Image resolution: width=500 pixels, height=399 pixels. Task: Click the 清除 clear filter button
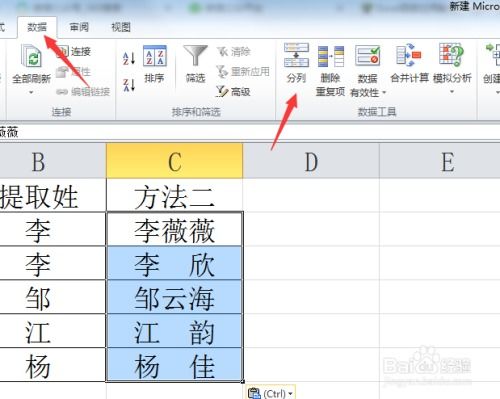234,51
